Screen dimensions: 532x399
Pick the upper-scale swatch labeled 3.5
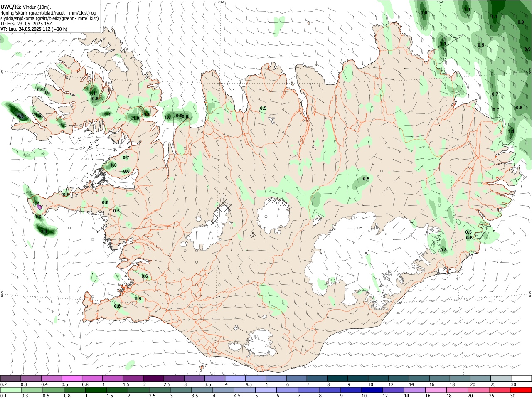point(215,378)
